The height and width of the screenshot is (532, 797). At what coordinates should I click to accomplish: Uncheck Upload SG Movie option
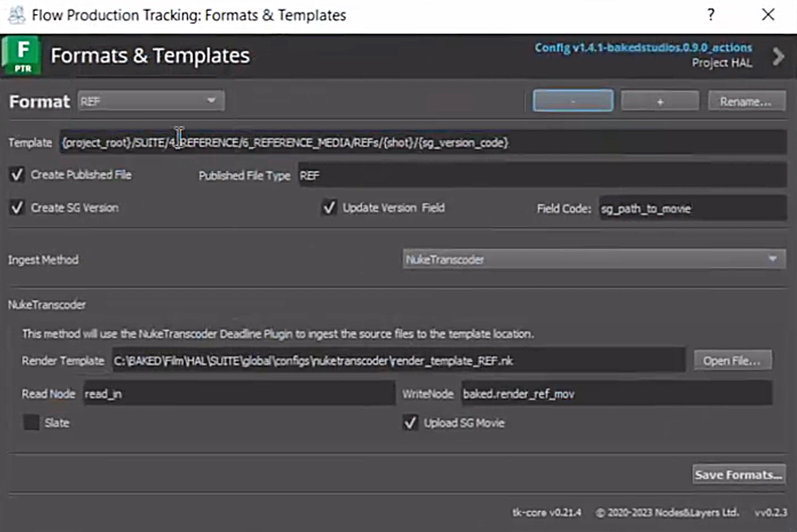(x=410, y=423)
